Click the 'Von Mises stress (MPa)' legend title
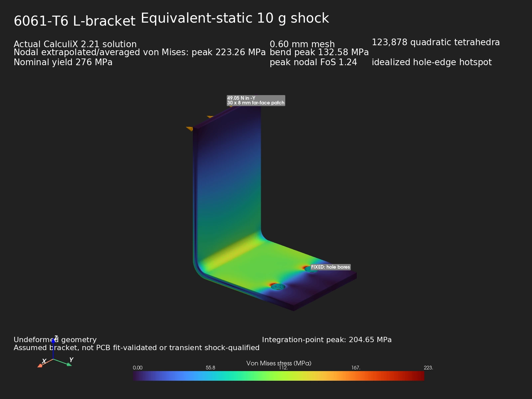Viewport: 532px width, 399px height. coord(279,363)
